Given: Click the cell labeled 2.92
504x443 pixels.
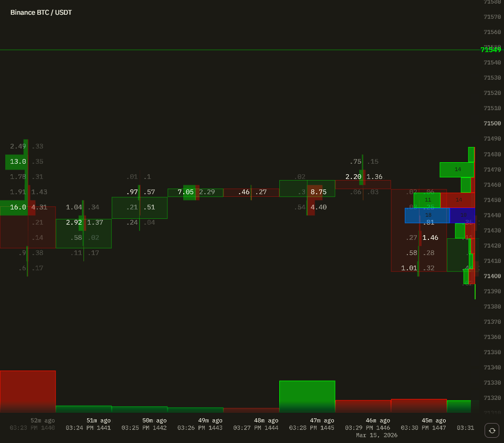Looking at the screenshot, I should click(x=74, y=223).
